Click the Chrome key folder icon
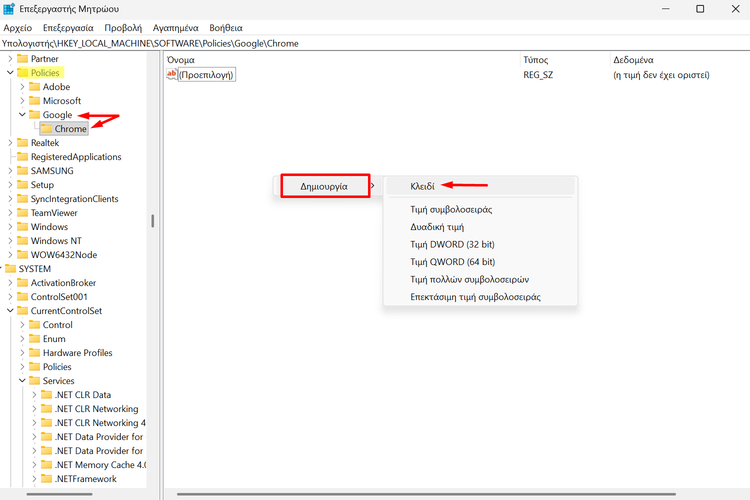The image size is (750, 500). coord(46,129)
